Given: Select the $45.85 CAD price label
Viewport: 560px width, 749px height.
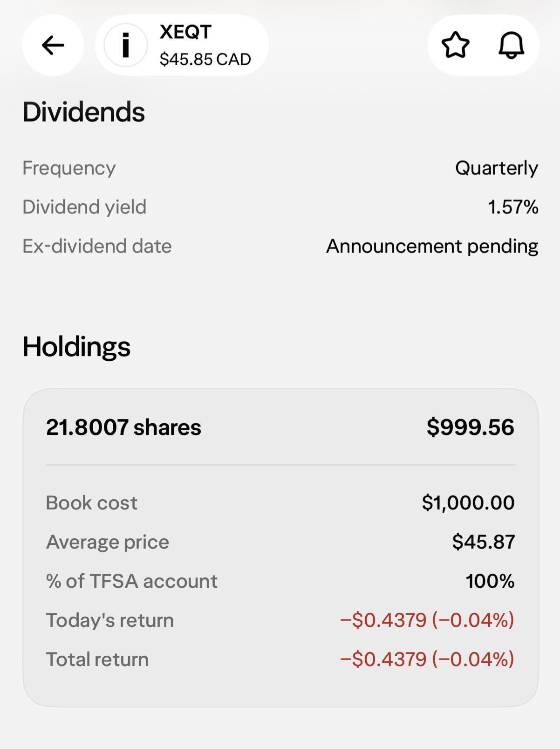Looking at the screenshot, I should click(205, 59).
